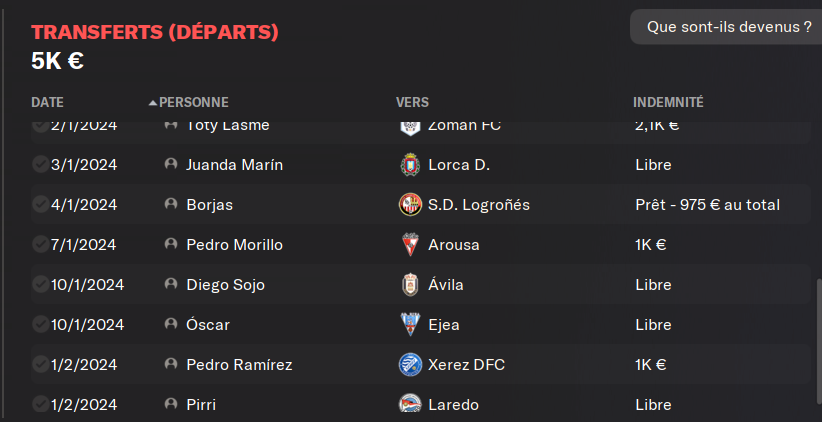Click the S.D. Logroñés club badge
This screenshot has height=422, width=822.
pos(410,204)
